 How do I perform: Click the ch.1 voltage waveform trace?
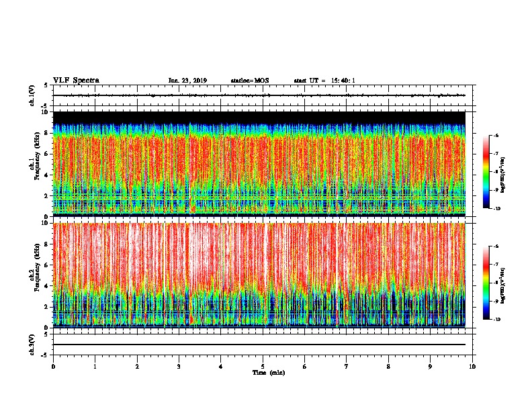(259, 95)
